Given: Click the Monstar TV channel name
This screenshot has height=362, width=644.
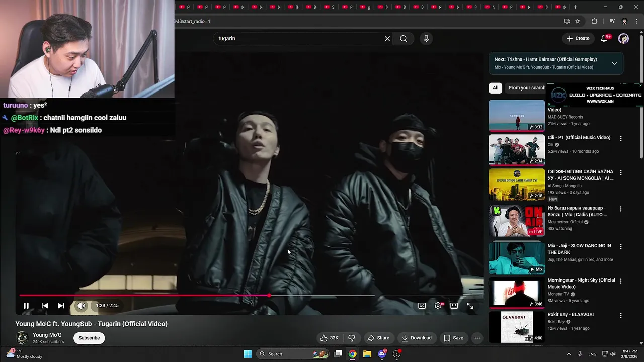Looking at the screenshot, I should [558, 294].
